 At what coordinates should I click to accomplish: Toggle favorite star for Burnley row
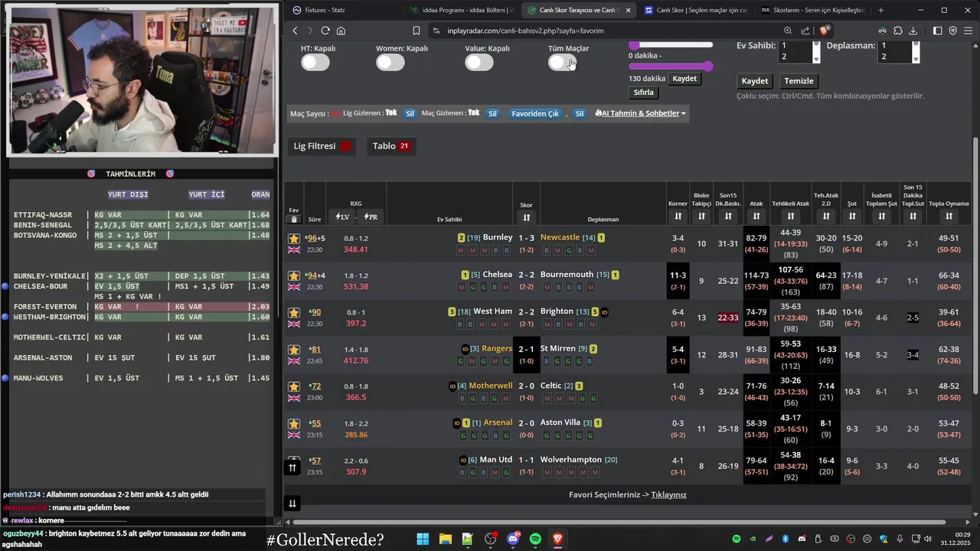(294, 239)
